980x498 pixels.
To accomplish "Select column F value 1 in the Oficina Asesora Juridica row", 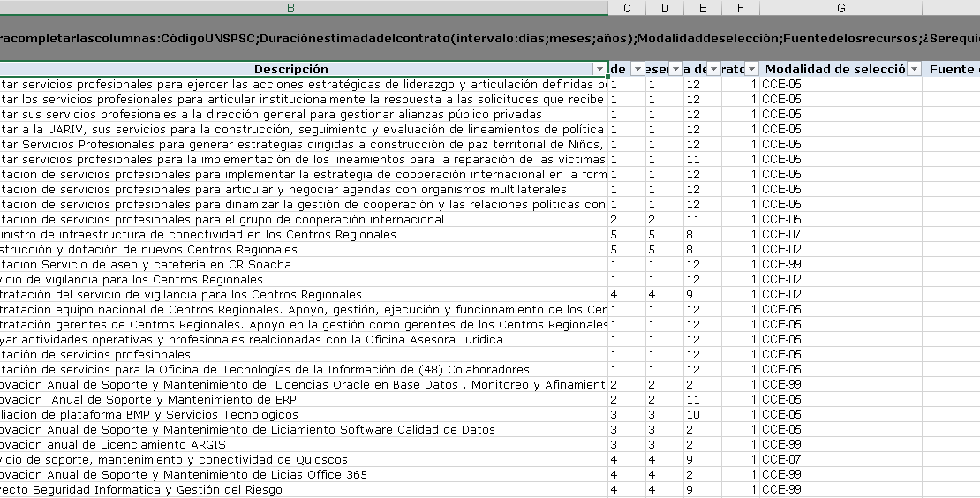I will (741, 339).
